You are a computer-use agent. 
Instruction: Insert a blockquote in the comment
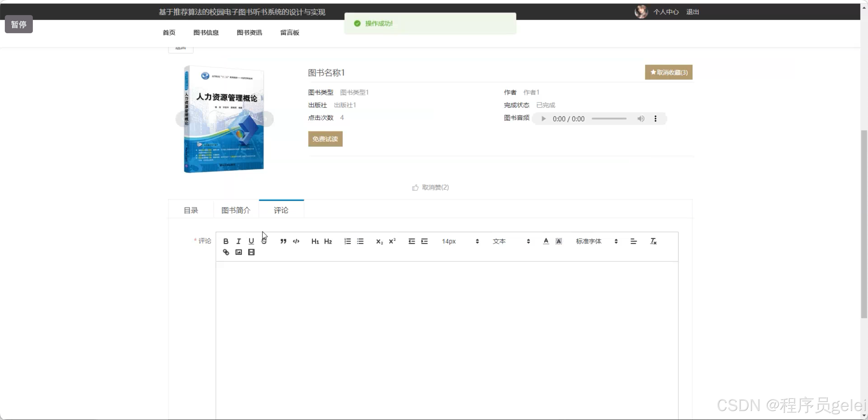point(283,241)
